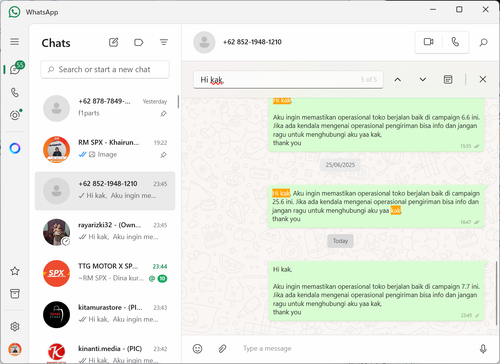
Task: Open chat +62 878-7849 f1parts
Action: tap(105, 108)
